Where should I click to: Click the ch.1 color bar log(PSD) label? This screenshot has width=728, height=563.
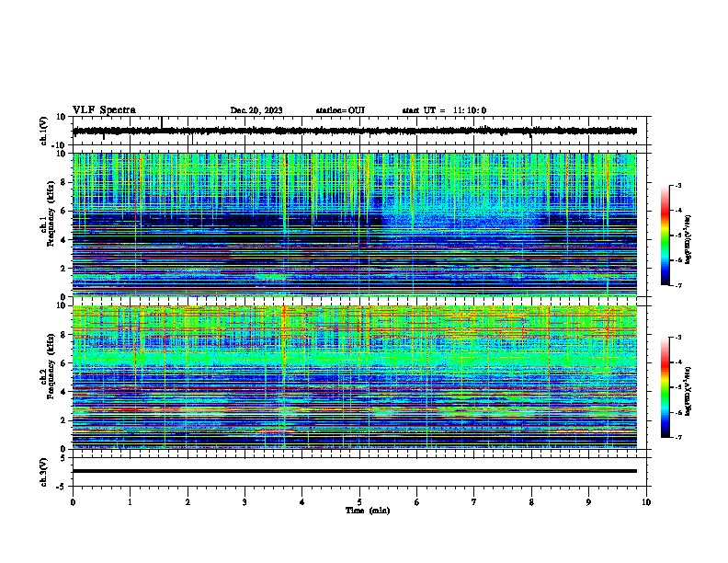tap(688, 239)
